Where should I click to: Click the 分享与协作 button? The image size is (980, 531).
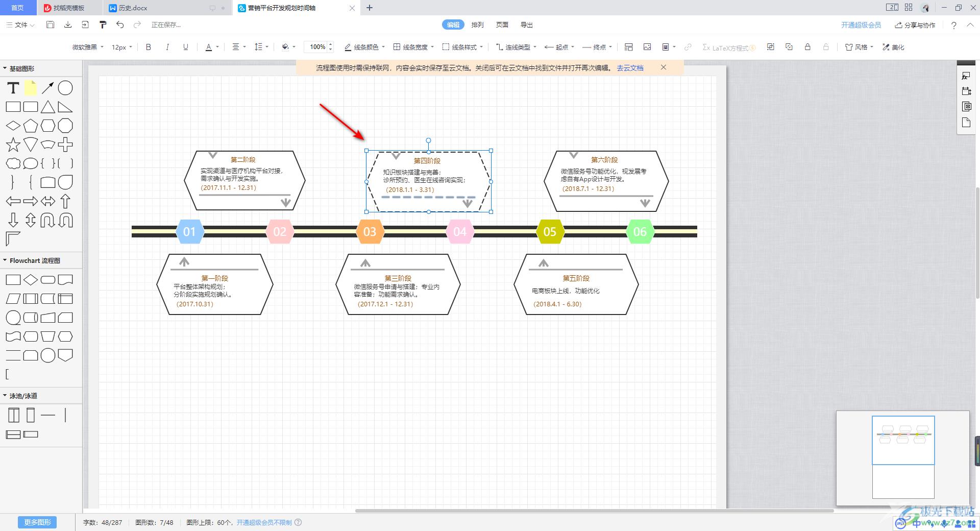coord(915,25)
